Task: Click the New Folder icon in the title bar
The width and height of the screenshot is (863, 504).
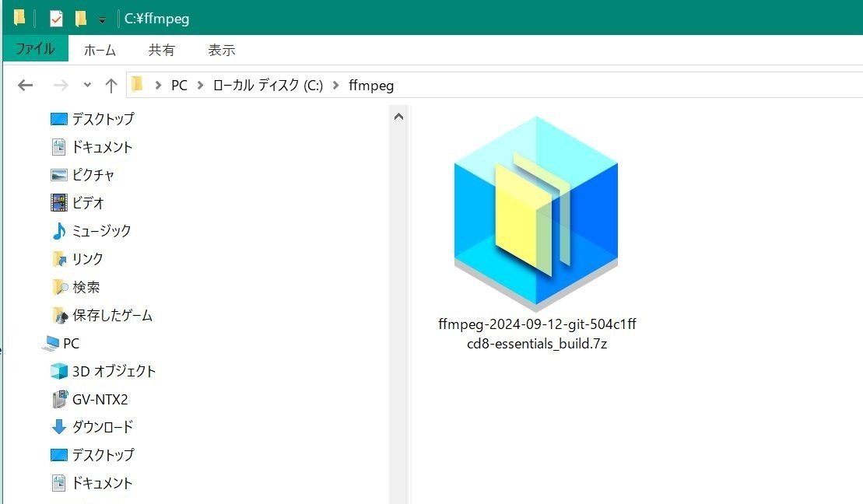Action: pyautogui.click(x=80, y=19)
